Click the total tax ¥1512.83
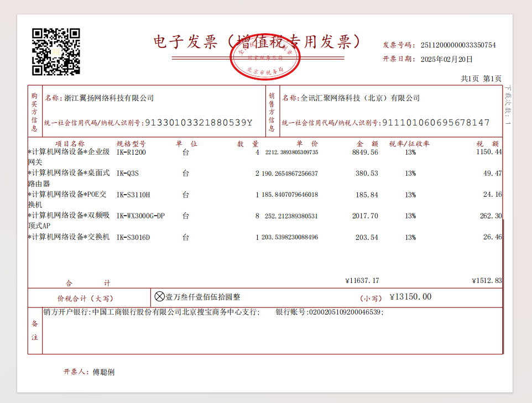The height and width of the screenshot is (403, 532). 487,281
